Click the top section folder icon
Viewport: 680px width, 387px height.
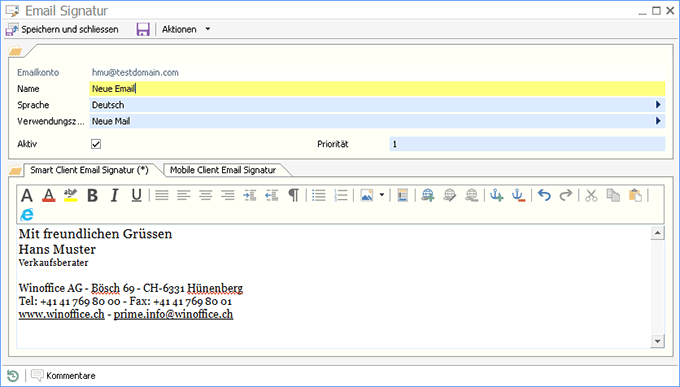coord(15,51)
